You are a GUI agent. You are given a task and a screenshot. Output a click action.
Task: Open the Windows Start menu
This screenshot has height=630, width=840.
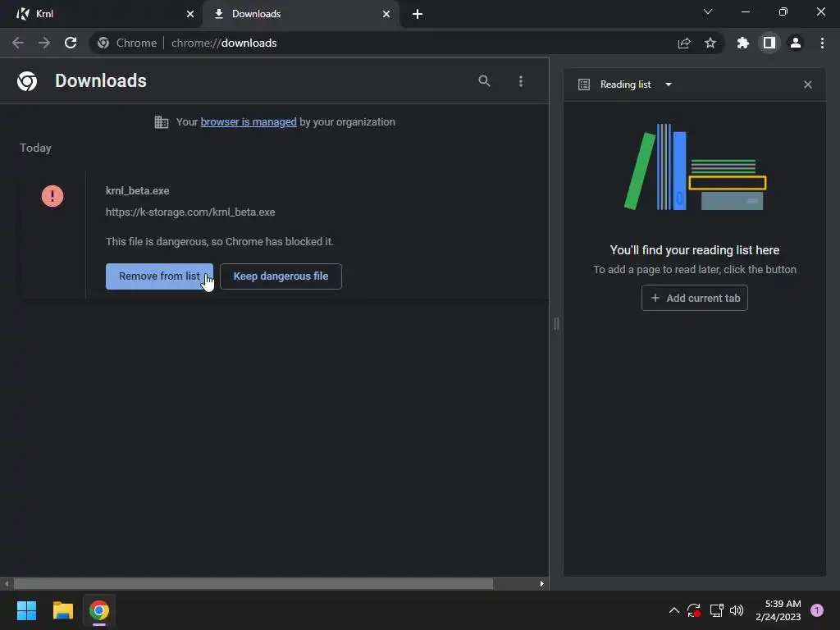[x=26, y=610]
